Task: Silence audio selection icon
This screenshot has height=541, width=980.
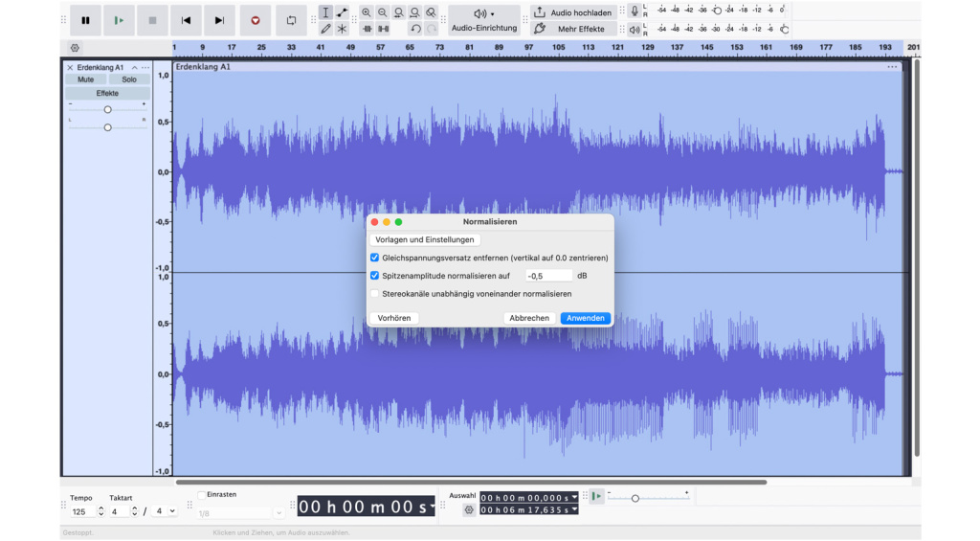Action: (383, 29)
